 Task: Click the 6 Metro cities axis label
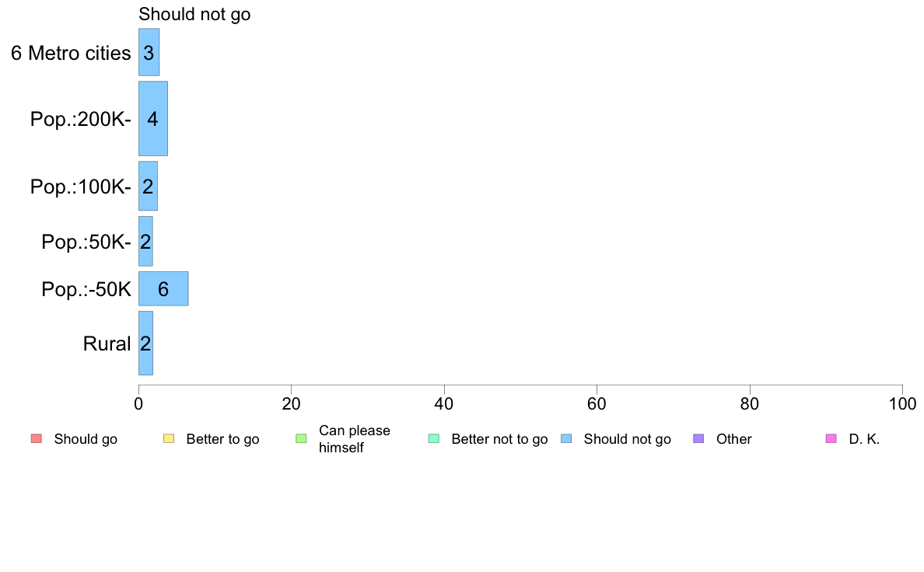pos(71,53)
